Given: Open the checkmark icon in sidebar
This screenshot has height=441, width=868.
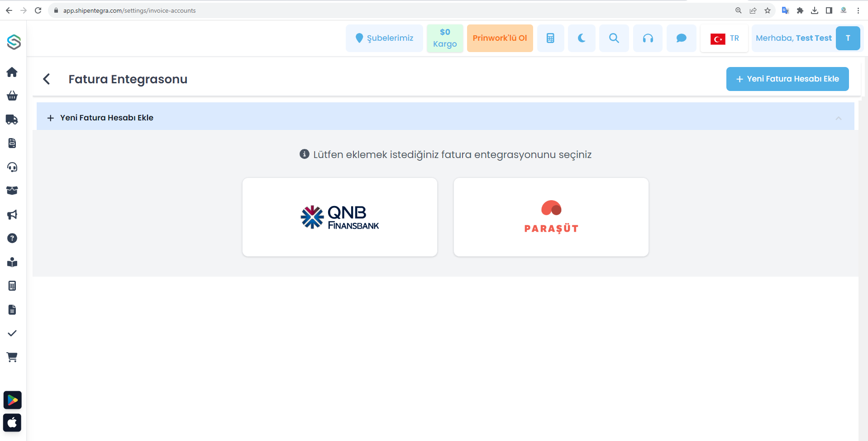Looking at the screenshot, I should point(12,333).
